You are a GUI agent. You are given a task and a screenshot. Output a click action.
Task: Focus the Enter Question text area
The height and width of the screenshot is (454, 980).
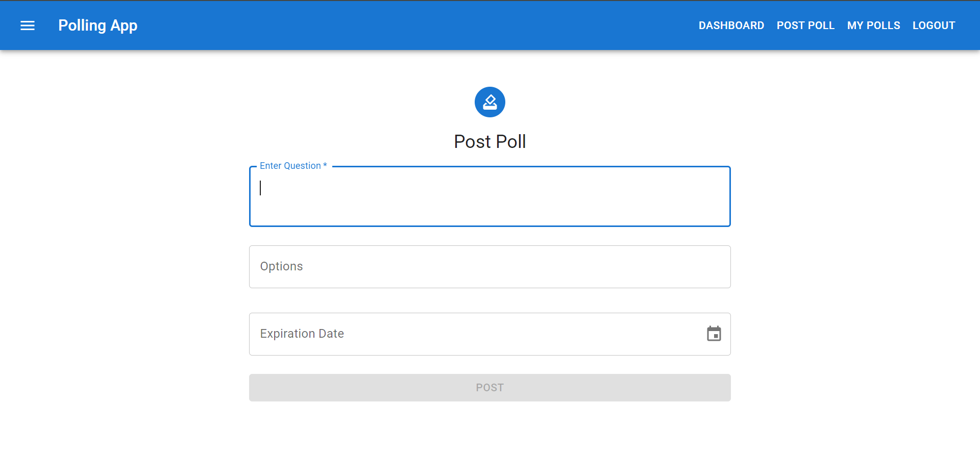pos(490,196)
